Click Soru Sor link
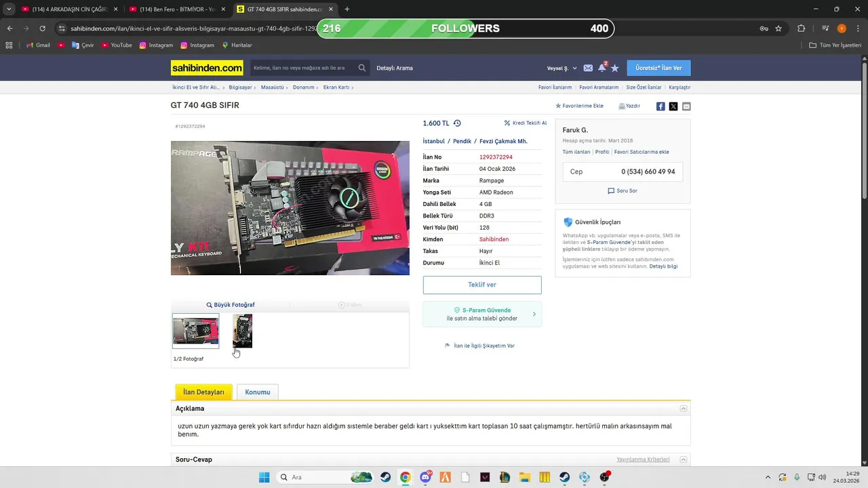Screen dimensions: 868x488 (x=623, y=191)
